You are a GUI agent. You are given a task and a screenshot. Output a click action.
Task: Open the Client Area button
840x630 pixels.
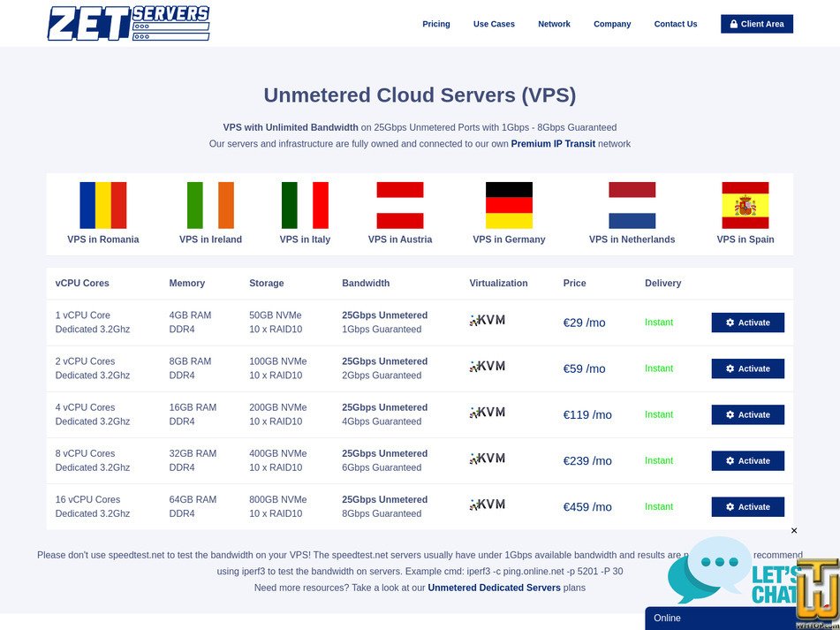756,24
